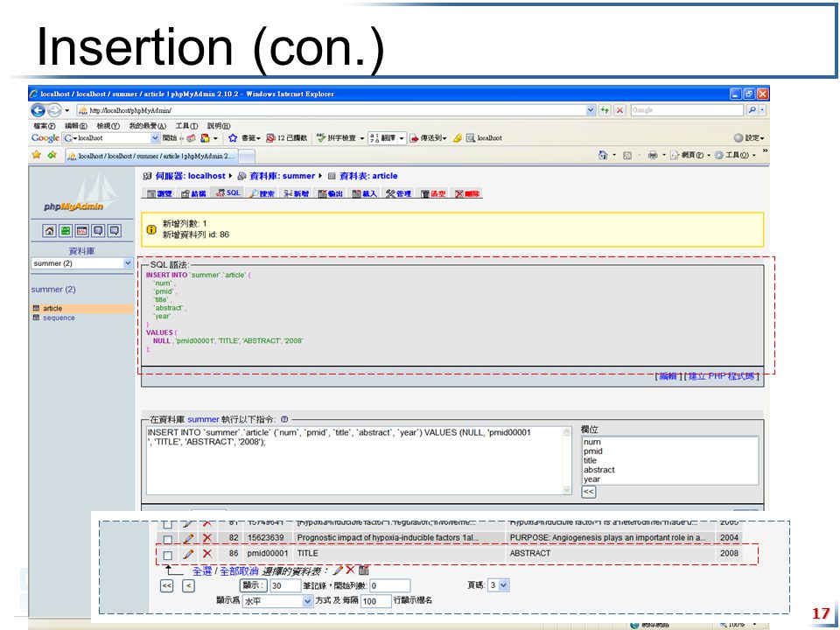The height and width of the screenshot is (630, 840).
Task: Click the help question icon near 執行以下指令
Action: pyautogui.click(x=284, y=419)
